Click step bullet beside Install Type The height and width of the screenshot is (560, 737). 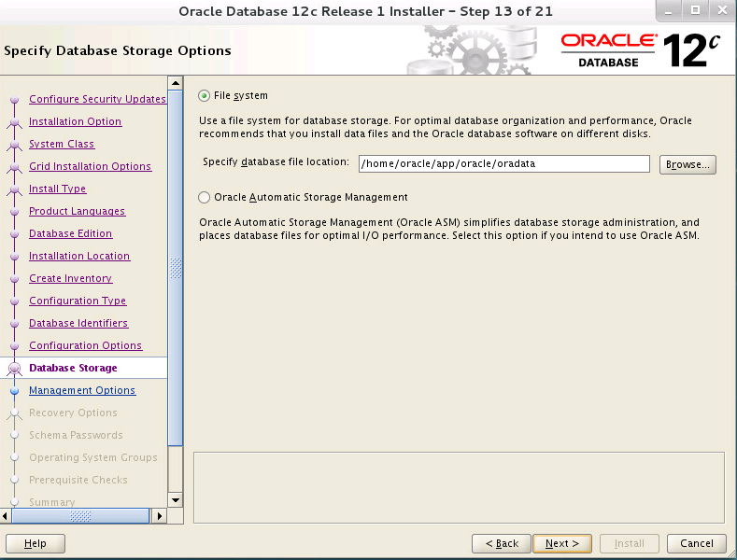click(15, 189)
